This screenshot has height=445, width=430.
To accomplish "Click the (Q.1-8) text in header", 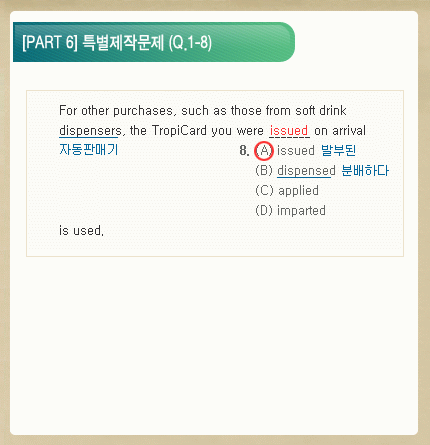I will (190, 43).
